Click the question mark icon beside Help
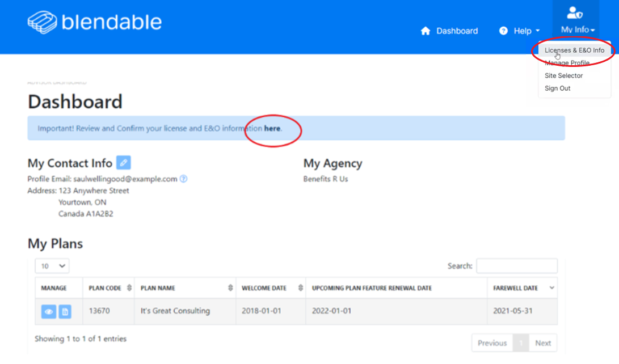This screenshot has height=364, width=619. tap(504, 31)
